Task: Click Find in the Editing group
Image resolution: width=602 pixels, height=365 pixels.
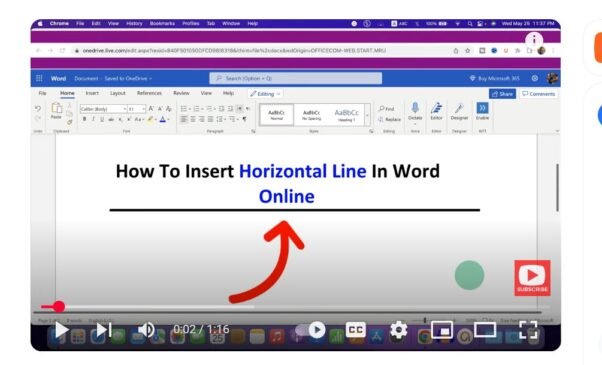Action: pos(386,109)
